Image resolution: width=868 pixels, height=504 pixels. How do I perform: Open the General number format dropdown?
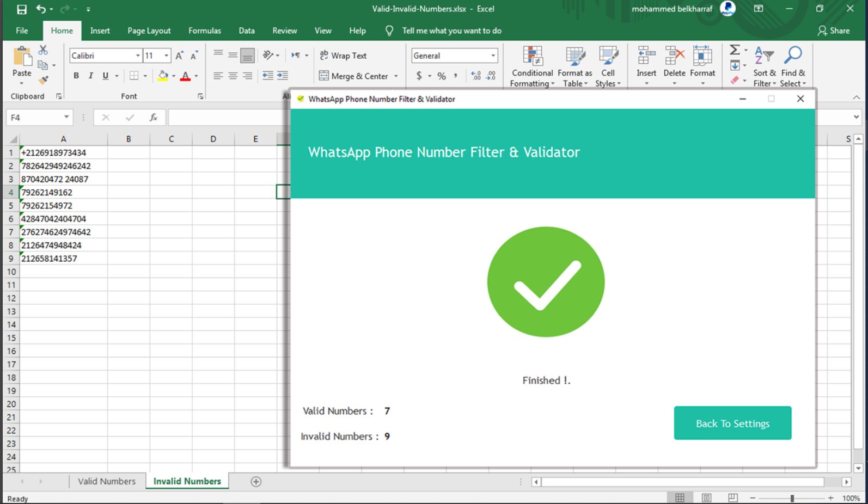493,56
